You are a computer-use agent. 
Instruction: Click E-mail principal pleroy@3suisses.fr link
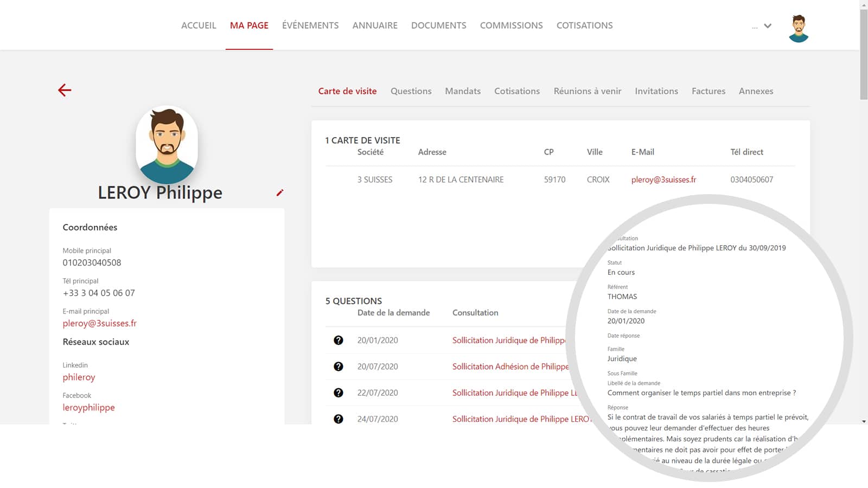coord(100,323)
